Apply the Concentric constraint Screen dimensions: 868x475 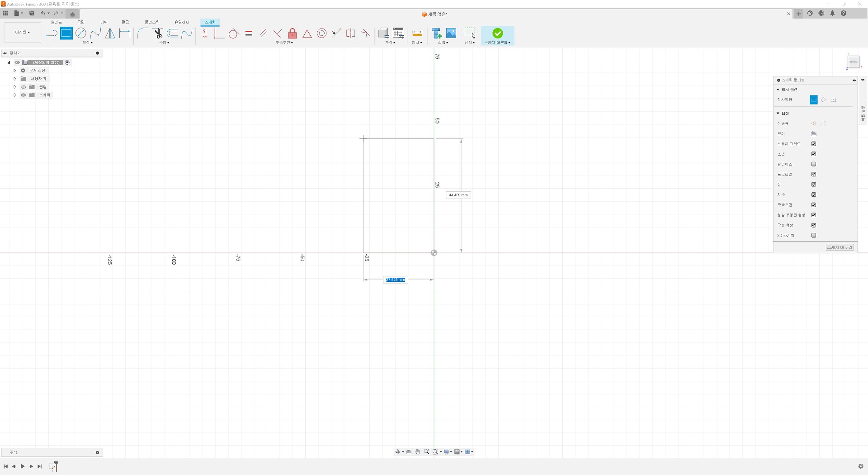pyautogui.click(x=321, y=33)
